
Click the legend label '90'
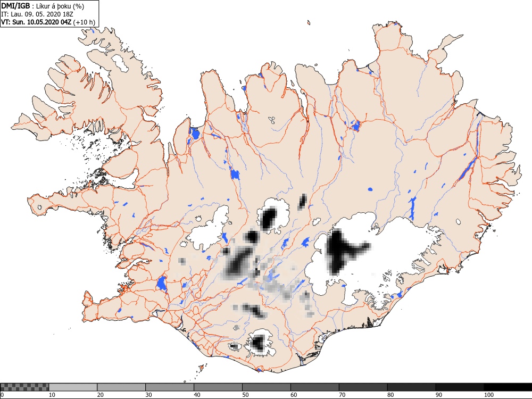[439, 395]
